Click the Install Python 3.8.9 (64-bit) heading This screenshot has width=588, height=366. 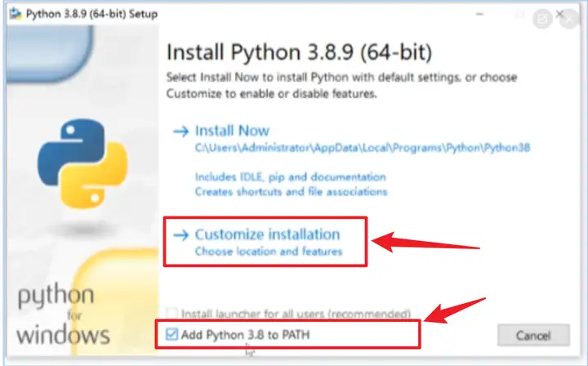[x=299, y=51]
